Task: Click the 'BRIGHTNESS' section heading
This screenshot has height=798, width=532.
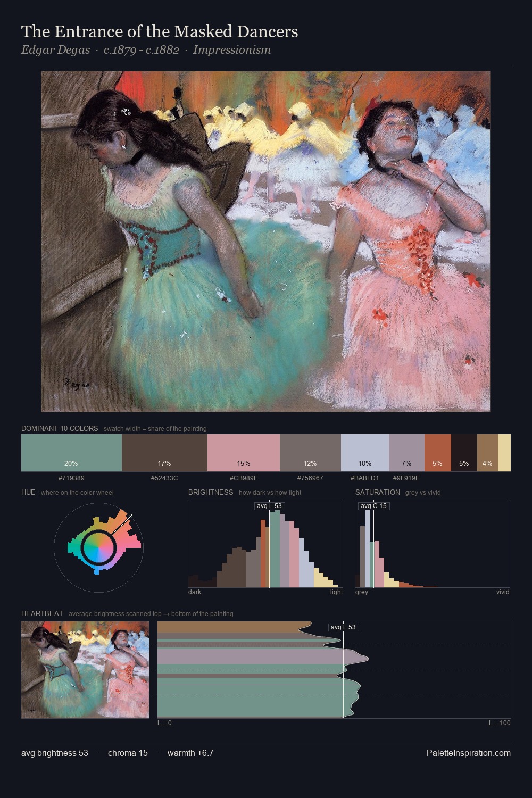Action: pos(211,492)
